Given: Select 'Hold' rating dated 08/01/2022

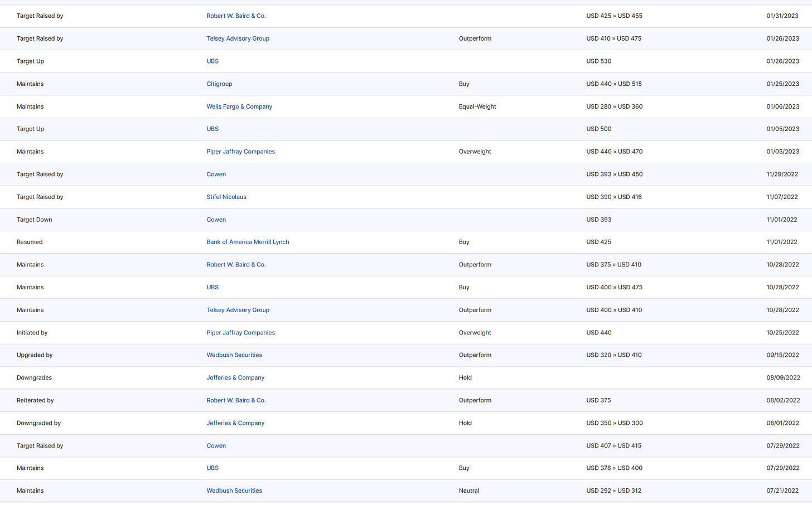Looking at the screenshot, I should (x=465, y=423).
